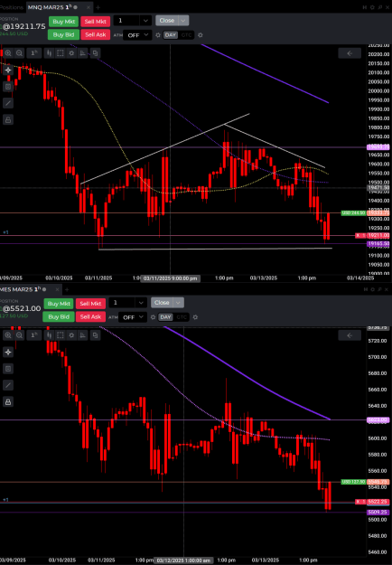Switch MES order to GTC
This screenshot has width=392, height=565.
point(182,317)
